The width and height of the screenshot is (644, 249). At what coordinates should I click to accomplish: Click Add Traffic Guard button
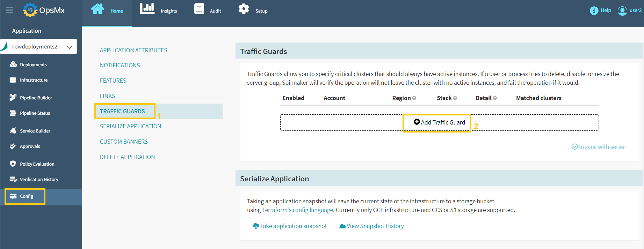coord(439,122)
